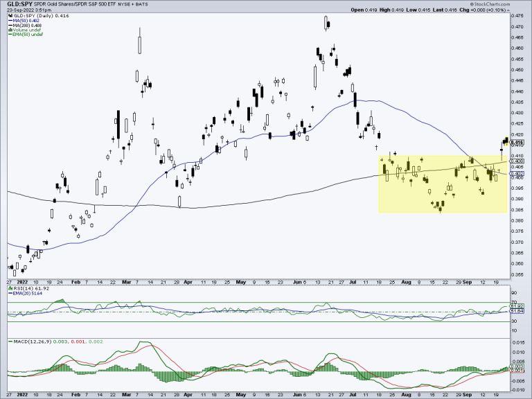Image resolution: width=532 pixels, height=399 pixels.
Task: Click the blue MA(50) line marker in legend
Action: pyautogui.click(x=10, y=21)
